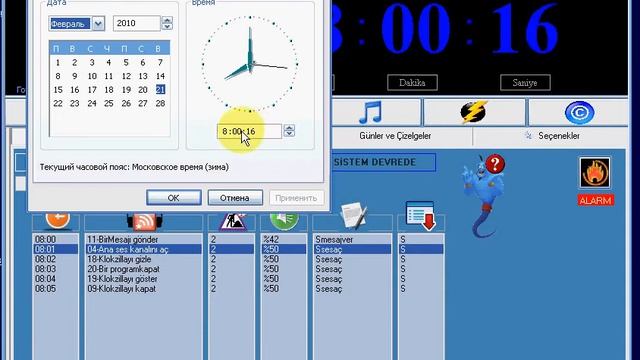Click the Dakika label button
The width and height of the screenshot is (640, 360).
[x=412, y=82]
